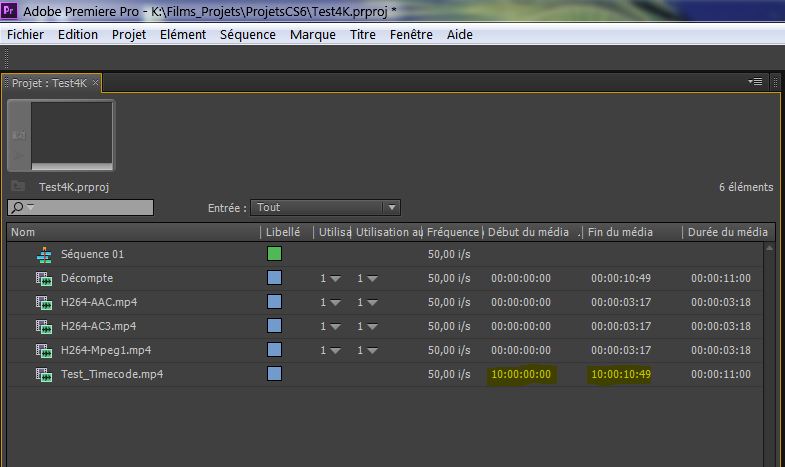Click the blue label swatch of H264-AAC.mp4
Image resolution: width=785 pixels, height=467 pixels.
pyautogui.click(x=274, y=302)
